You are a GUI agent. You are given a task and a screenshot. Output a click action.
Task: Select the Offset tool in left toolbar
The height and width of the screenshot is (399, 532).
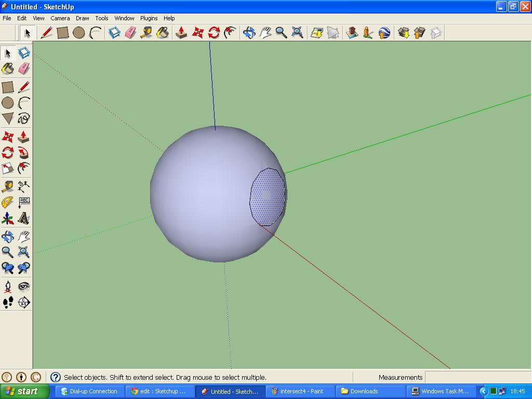click(x=24, y=168)
